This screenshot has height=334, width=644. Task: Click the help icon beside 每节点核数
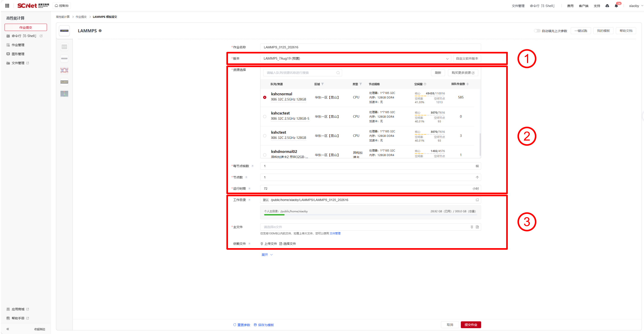pos(252,166)
